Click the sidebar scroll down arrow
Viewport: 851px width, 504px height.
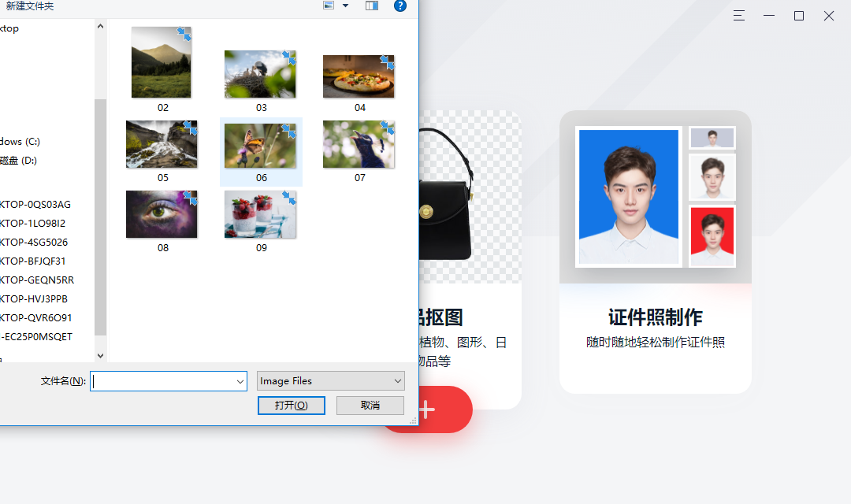click(100, 356)
